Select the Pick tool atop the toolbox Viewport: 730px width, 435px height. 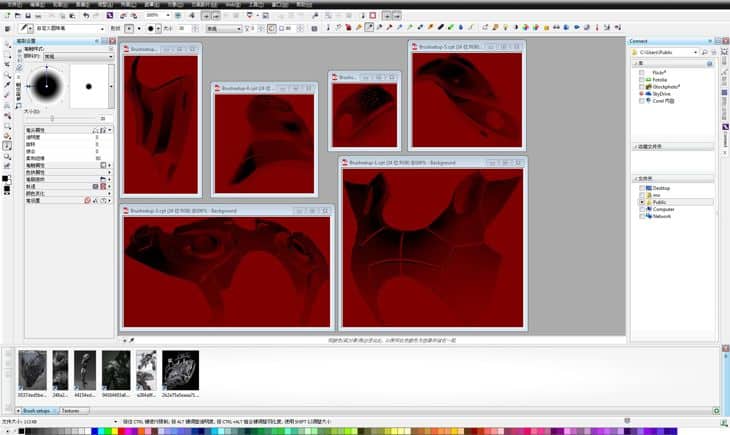7,45
